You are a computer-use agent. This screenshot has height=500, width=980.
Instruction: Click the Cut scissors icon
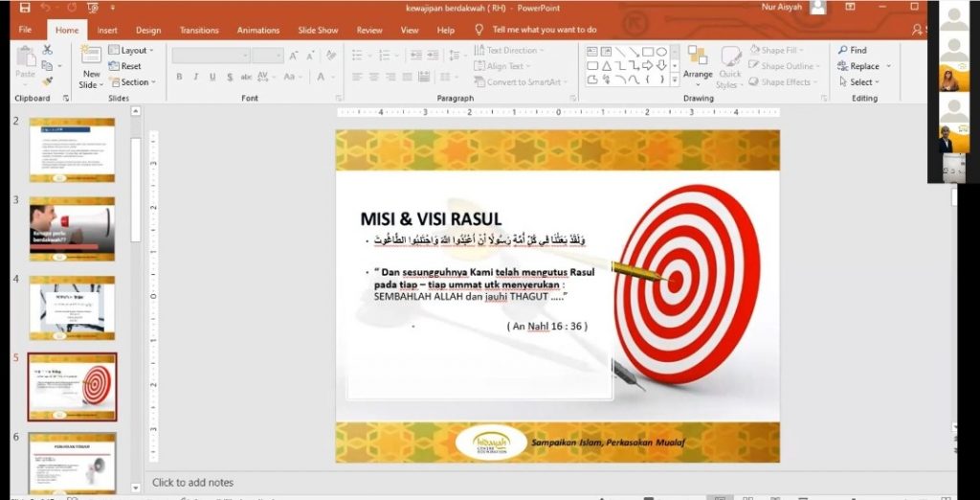[x=48, y=50]
